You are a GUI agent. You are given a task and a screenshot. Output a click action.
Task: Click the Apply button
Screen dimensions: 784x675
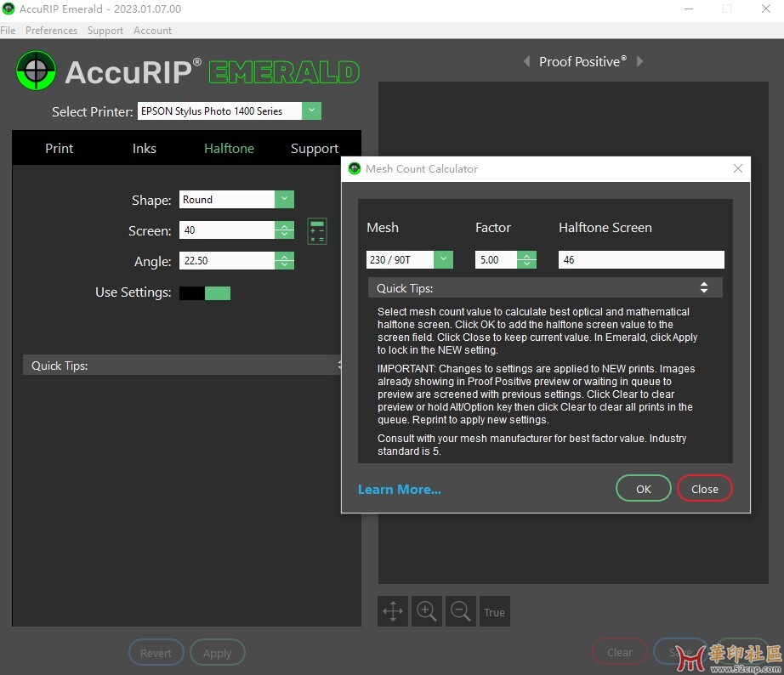click(218, 653)
